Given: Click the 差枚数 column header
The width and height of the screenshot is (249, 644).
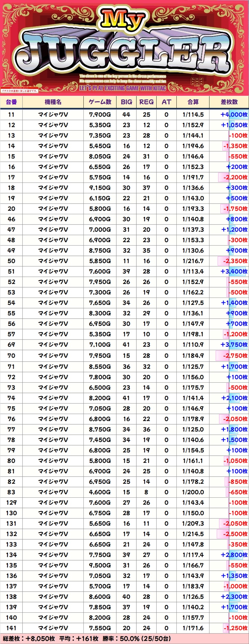Looking at the screenshot, I should [x=229, y=102].
